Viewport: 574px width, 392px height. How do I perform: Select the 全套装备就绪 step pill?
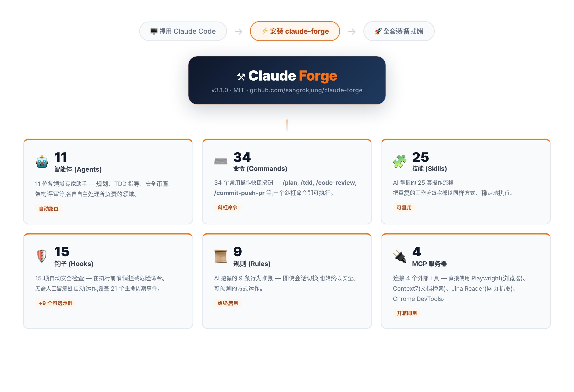click(399, 31)
